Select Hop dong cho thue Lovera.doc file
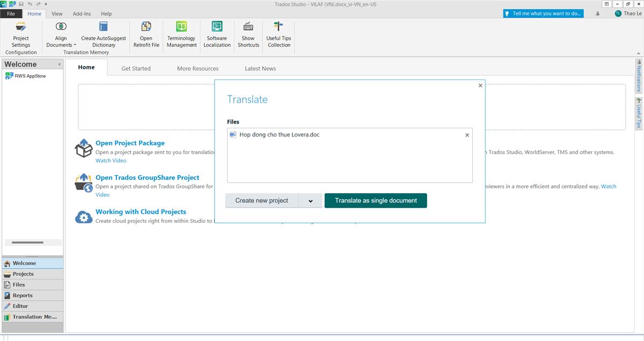This screenshot has width=644, height=341. tap(279, 135)
